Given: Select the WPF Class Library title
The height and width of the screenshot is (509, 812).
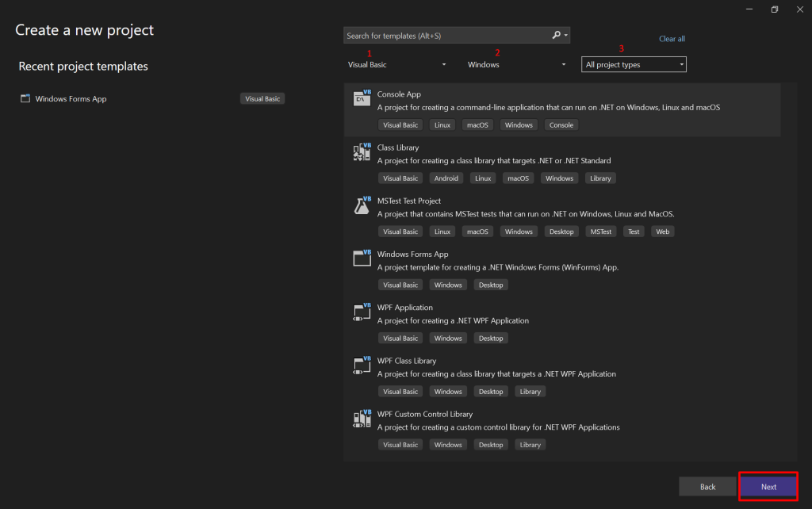Looking at the screenshot, I should point(407,361).
